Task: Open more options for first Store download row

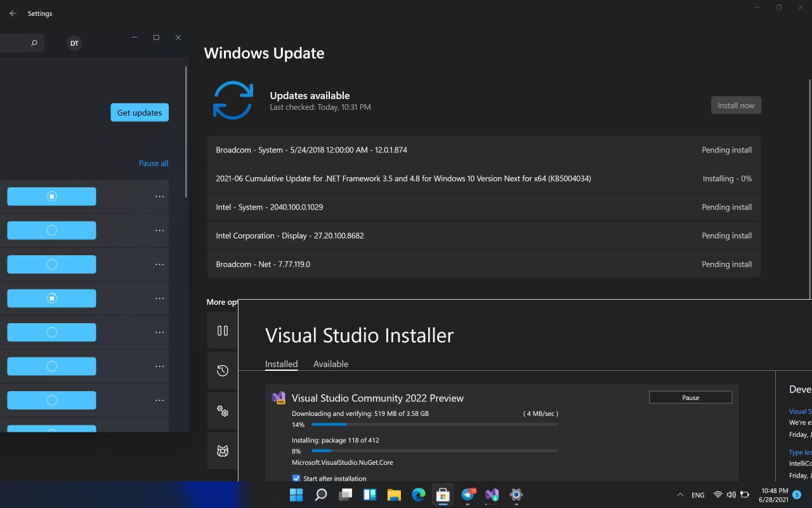Action: tap(159, 197)
